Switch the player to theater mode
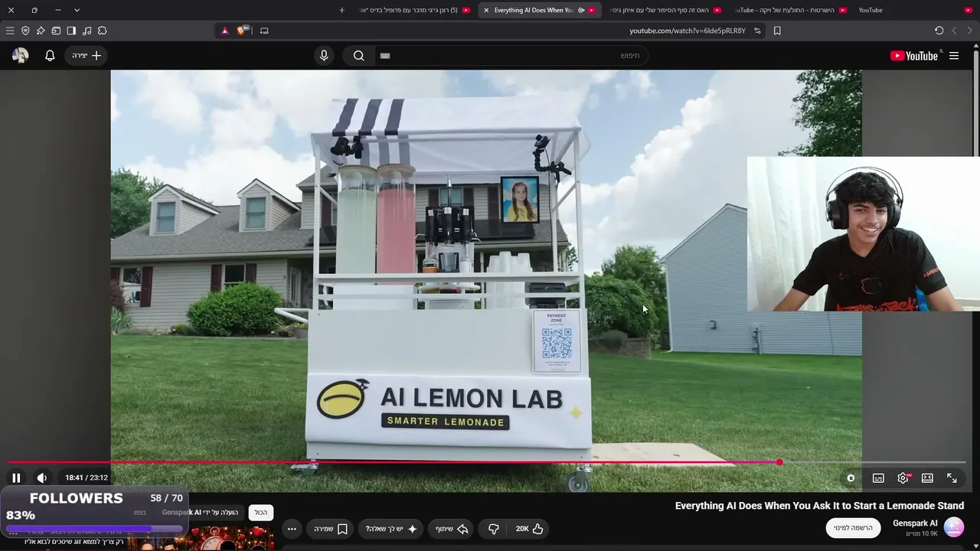The height and width of the screenshot is (551, 980). tap(927, 478)
